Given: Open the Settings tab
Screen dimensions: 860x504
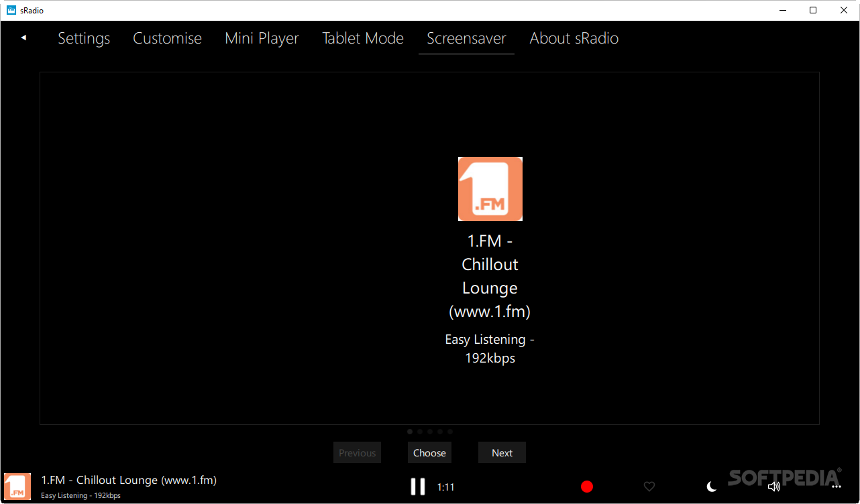Looking at the screenshot, I should tap(84, 38).
